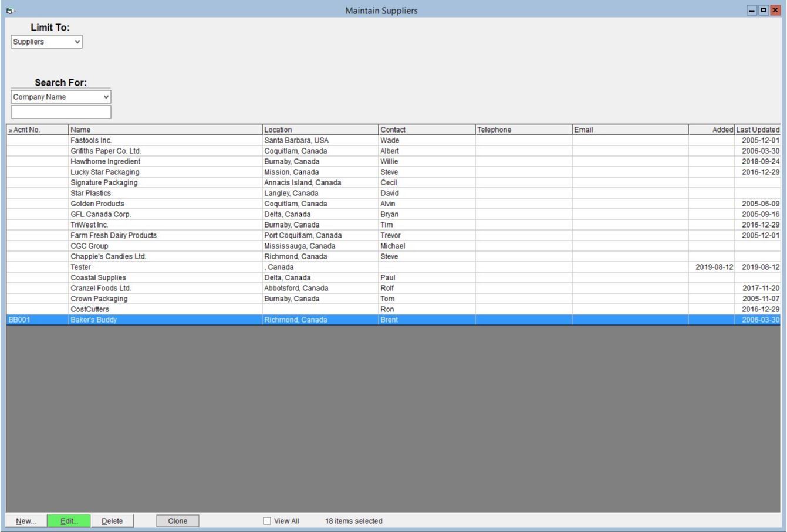Select the Baker's Buddy row
Viewport: 787px width, 532px height.
tap(393, 320)
